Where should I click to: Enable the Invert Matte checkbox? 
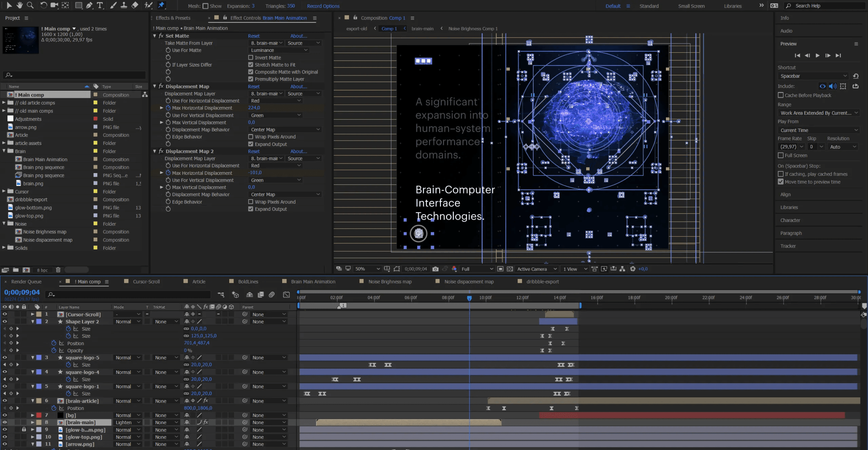coord(251,58)
